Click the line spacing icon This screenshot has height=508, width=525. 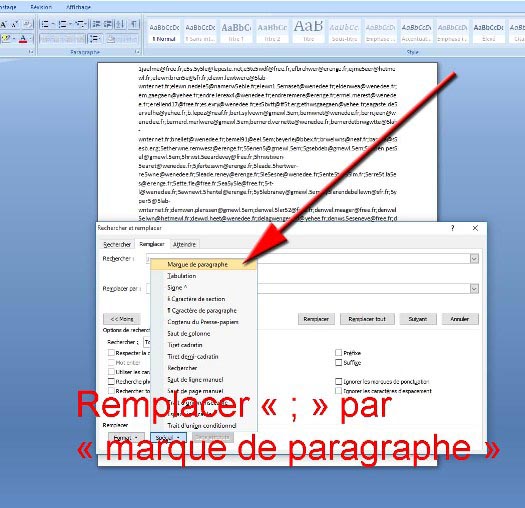click(x=95, y=39)
